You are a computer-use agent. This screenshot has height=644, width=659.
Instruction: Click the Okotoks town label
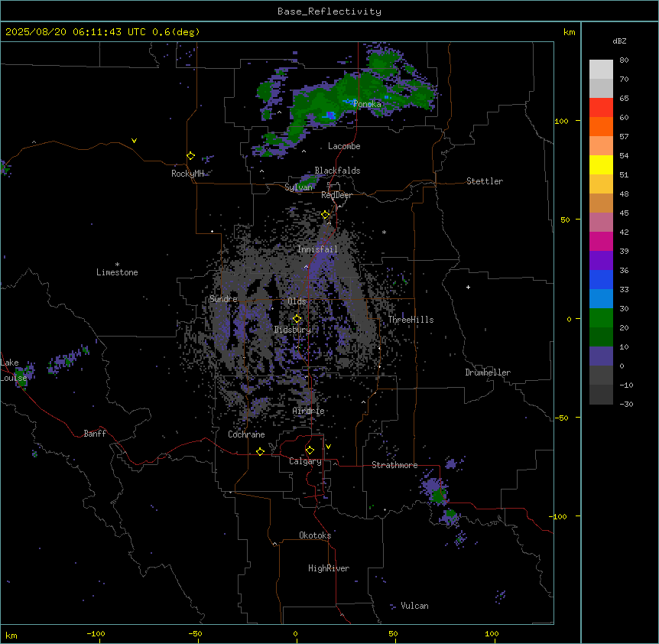click(315, 535)
